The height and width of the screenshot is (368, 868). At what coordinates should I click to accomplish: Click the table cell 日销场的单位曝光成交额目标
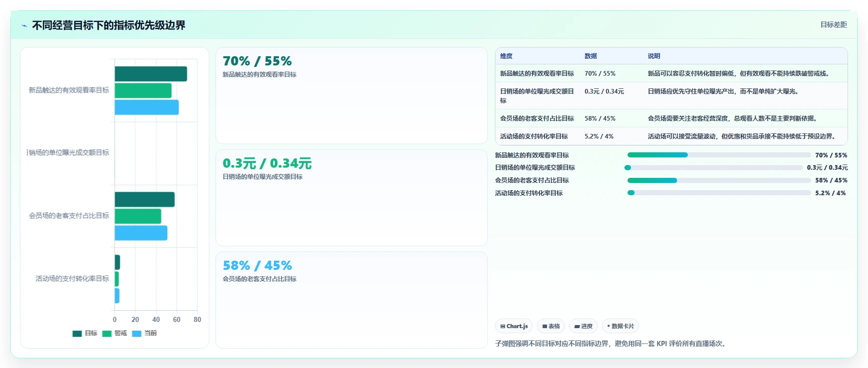tap(537, 96)
